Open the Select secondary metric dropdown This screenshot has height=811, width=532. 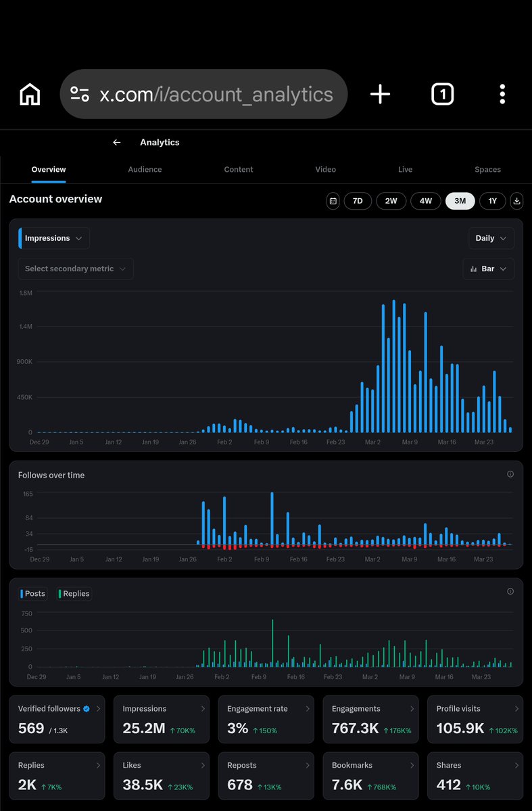pos(76,269)
